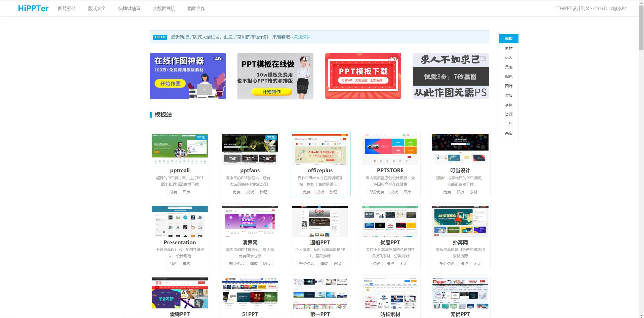Screen dimensions: 644x318
Task: Open the 版式大全 menu item
Action: (97, 8)
